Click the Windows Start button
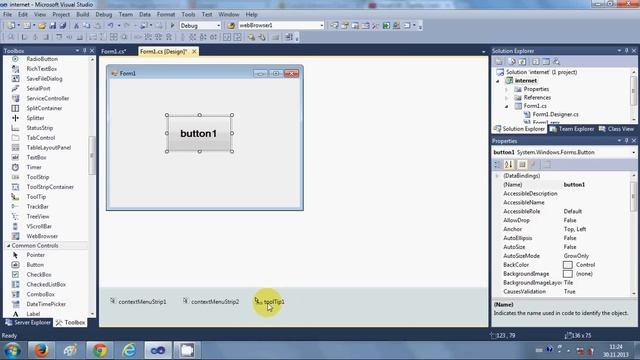Viewport: 640px width, 360px height. tap(13, 350)
